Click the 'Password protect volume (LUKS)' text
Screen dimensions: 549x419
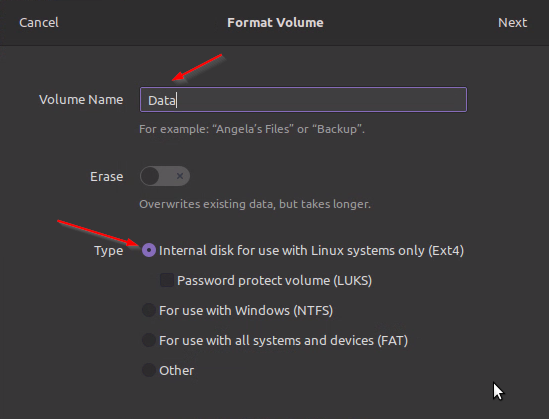tap(274, 280)
